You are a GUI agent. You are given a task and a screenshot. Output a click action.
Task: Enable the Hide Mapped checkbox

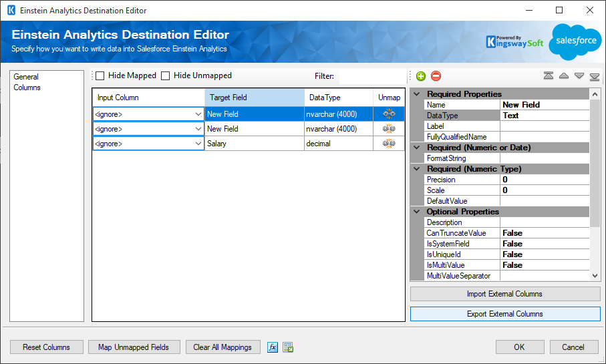[100, 75]
